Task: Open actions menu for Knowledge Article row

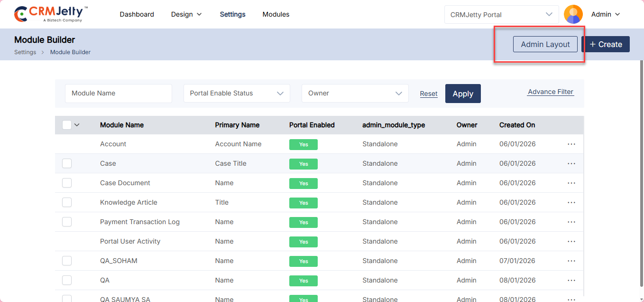Action: tap(571, 202)
